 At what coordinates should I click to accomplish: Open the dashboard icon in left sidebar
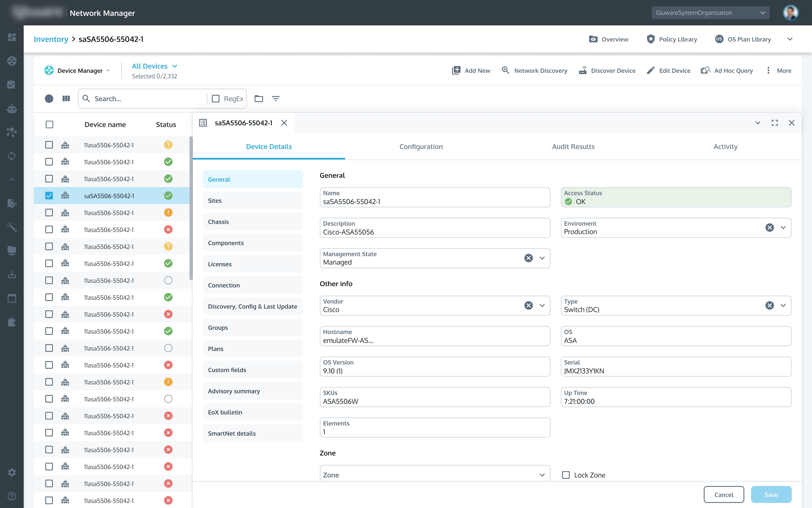click(12, 37)
